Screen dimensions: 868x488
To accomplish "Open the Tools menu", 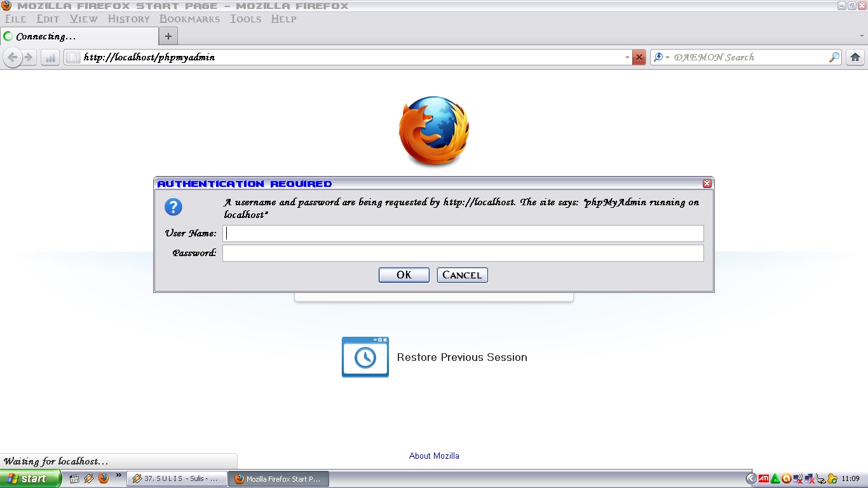I will [x=246, y=19].
